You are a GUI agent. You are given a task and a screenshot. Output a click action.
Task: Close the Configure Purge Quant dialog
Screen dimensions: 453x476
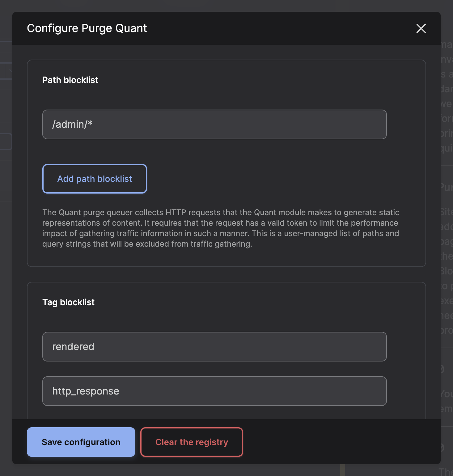tap(421, 28)
